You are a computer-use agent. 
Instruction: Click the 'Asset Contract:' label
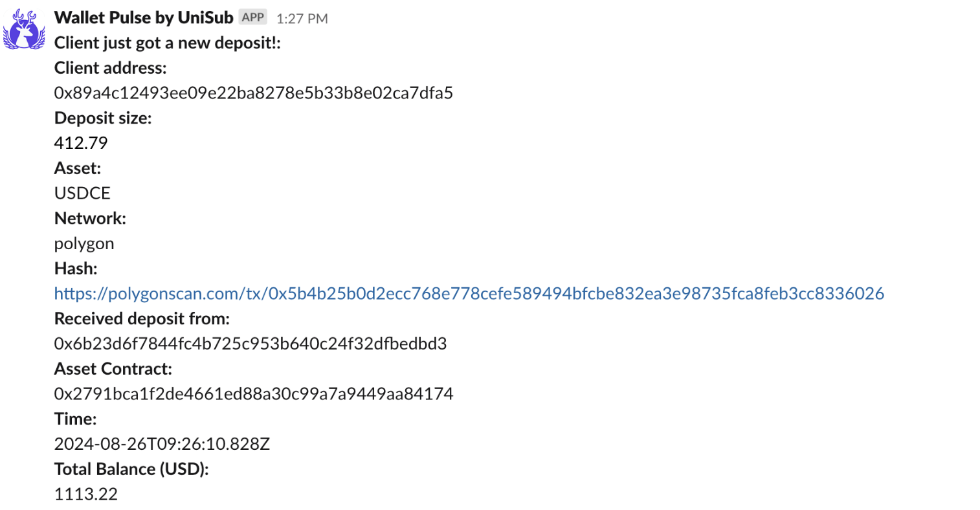[x=113, y=369]
